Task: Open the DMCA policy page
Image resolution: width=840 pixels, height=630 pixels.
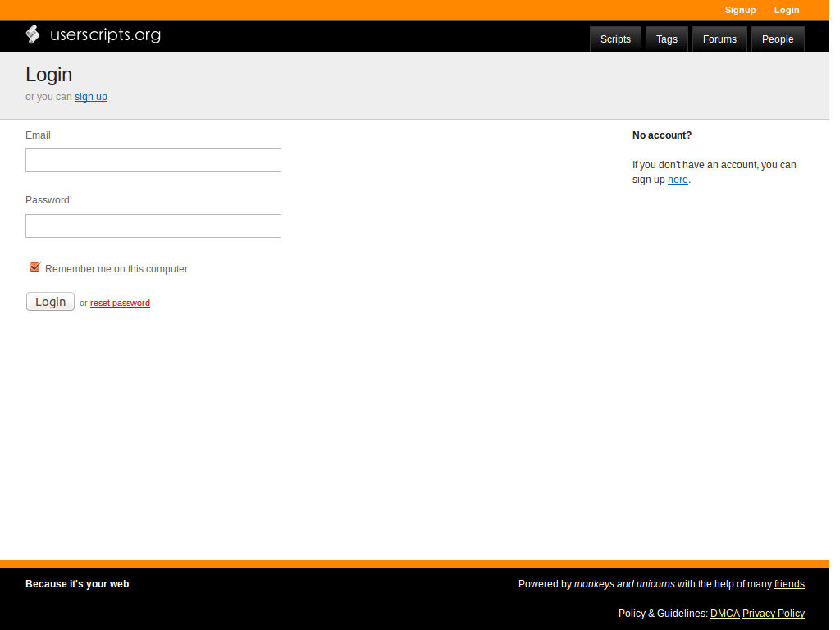Action: [x=724, y=613]
